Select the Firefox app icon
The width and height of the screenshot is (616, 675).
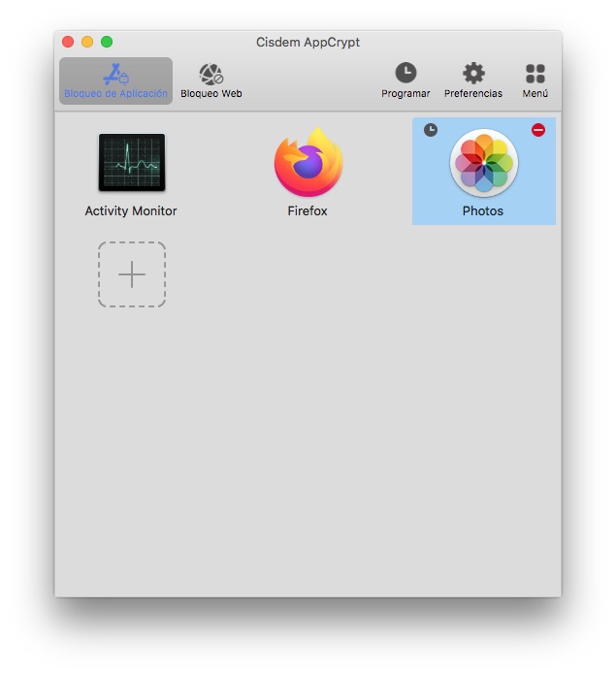(x=308, y=163)
